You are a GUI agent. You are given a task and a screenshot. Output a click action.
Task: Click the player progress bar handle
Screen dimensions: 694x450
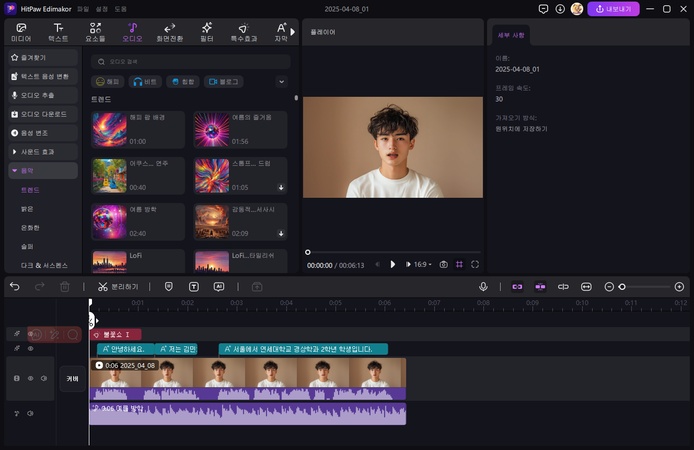[308, 252]
